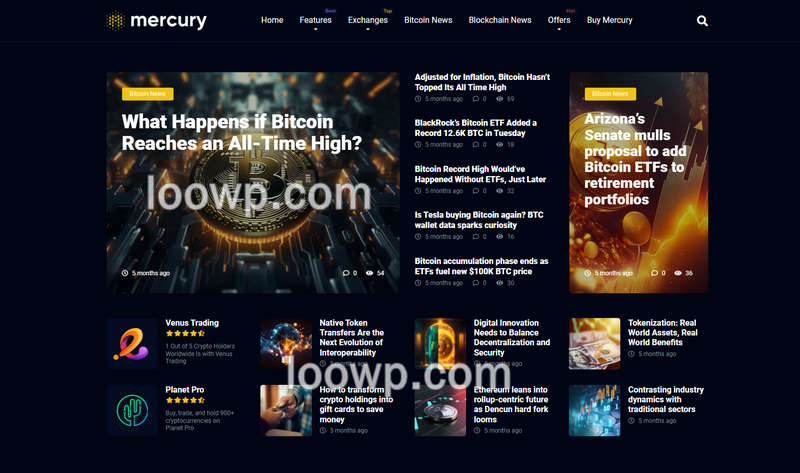The width and height of the screenshot is (800, 473).
Task: Click the Mercury honeycomb logo icon
Action: [x=115, y=20]
